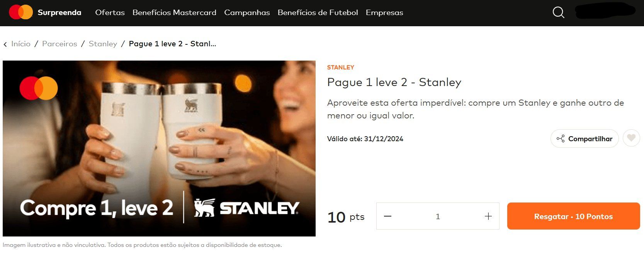Add offer to favorites with heart icon
Image resolution: width=644 pixels, height=255 pixels.
pyautogui.click(x=631, y=138)
